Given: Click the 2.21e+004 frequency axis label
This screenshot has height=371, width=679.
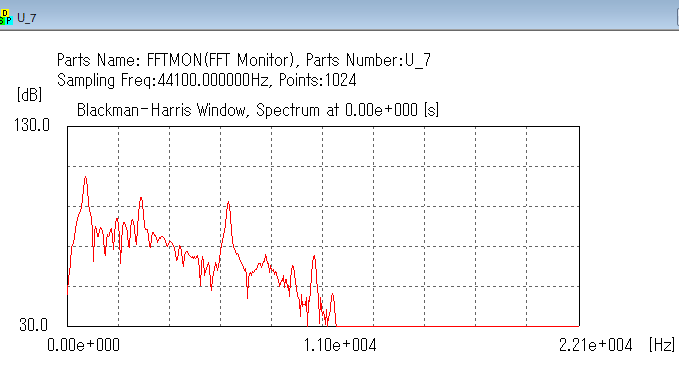Looking at the screenshot, I should pyautogui.click(x=595, y=345).
